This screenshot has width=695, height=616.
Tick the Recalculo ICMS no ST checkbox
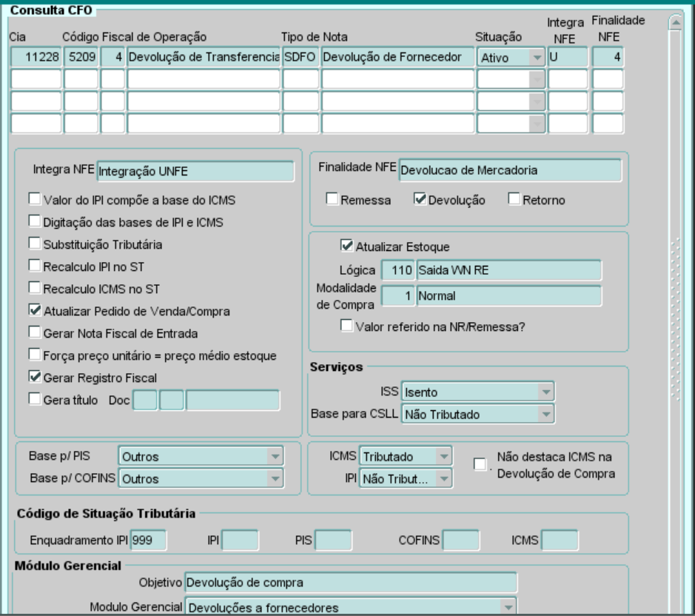(35, 288)
